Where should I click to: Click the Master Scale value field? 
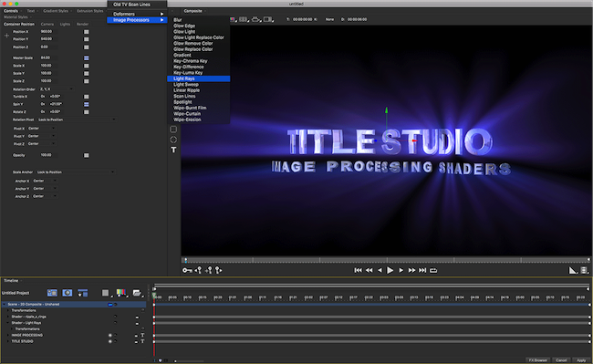48,57
